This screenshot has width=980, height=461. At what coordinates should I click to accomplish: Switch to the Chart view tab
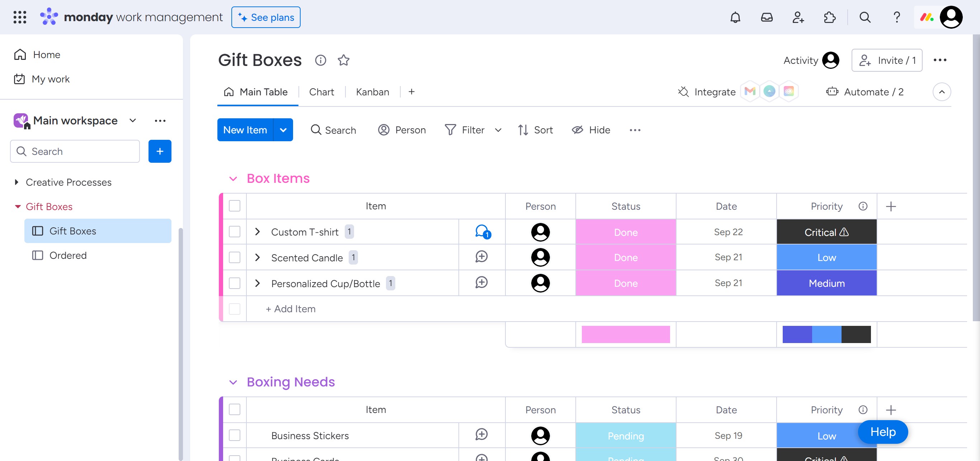point(321,92)
